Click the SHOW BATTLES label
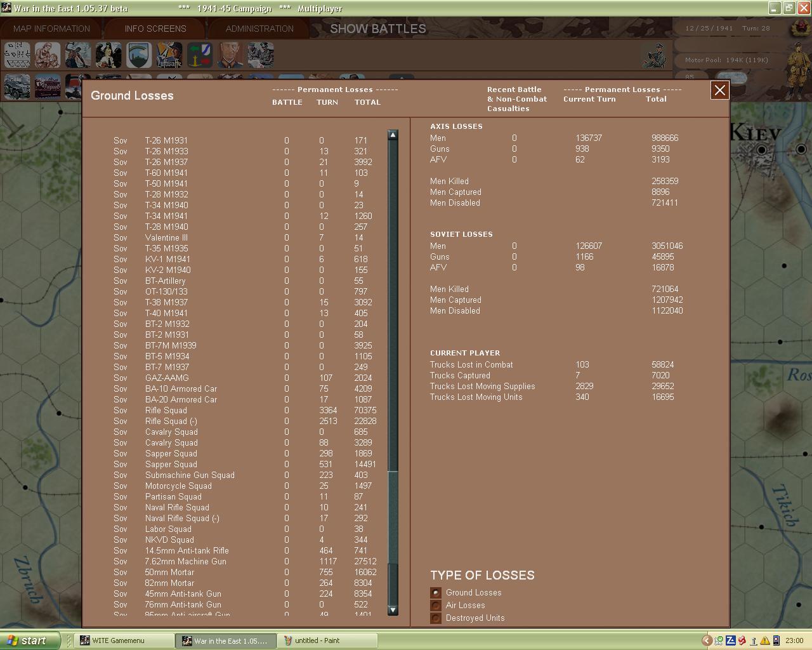This screenshot has height=650, width=812. pos(378,29)
